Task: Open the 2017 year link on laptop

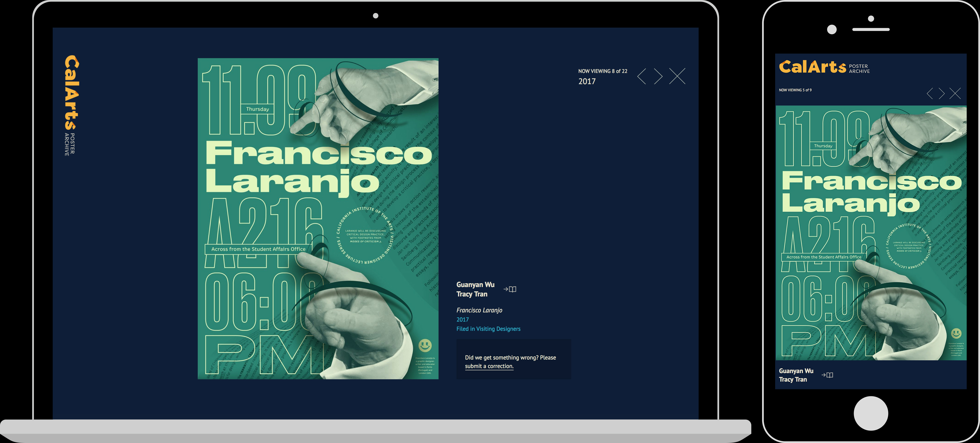Action: coord(463,320)
